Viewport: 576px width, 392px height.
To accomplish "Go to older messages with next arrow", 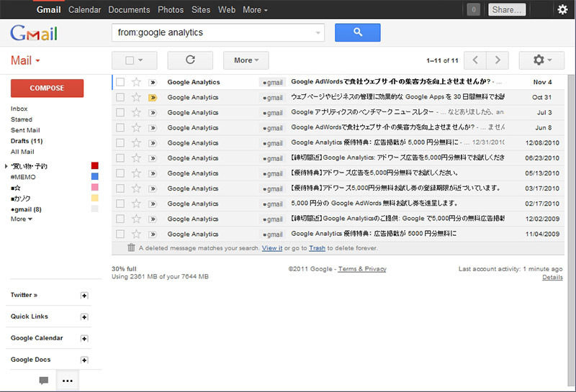I will click(x=498, y=60).
